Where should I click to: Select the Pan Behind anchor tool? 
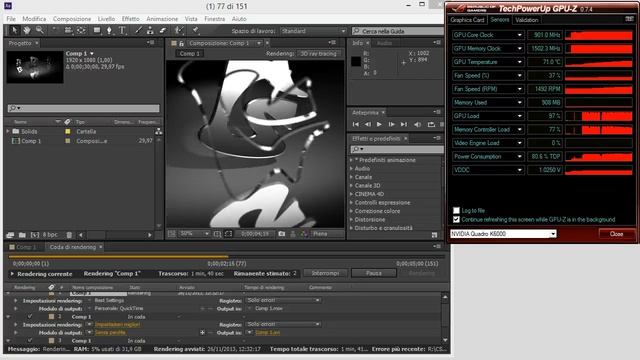[x=81, y=30]
